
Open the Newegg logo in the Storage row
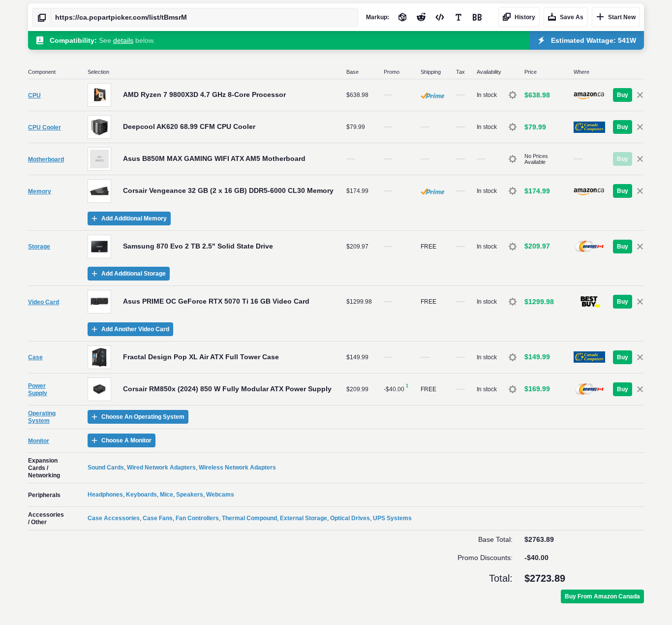pos(589,247)
